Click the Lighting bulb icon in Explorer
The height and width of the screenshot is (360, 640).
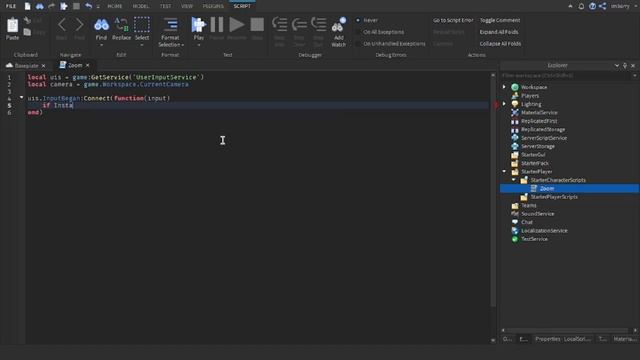(515, 104)
